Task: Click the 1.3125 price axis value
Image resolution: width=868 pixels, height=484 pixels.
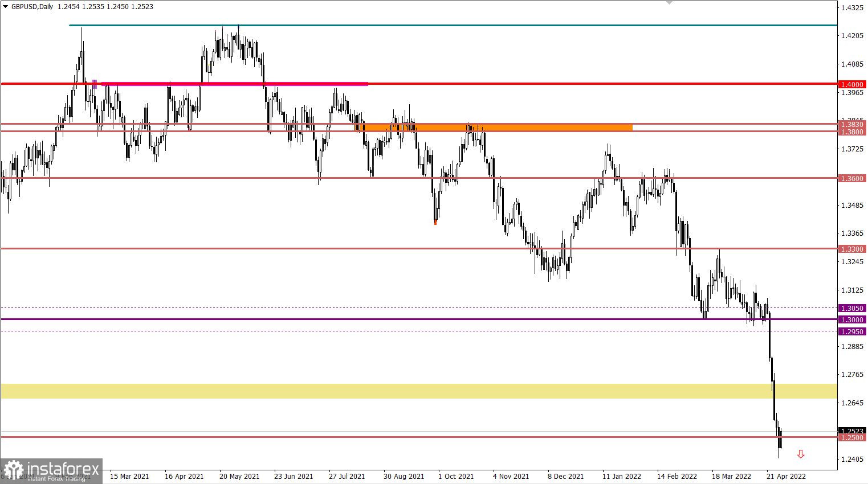Action: click(852, 290)
